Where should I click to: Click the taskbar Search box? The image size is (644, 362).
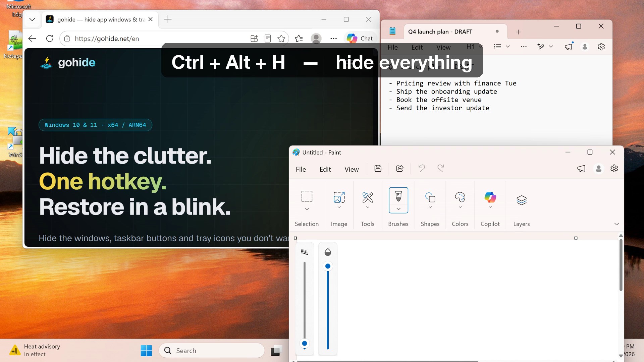pos(212,351)
